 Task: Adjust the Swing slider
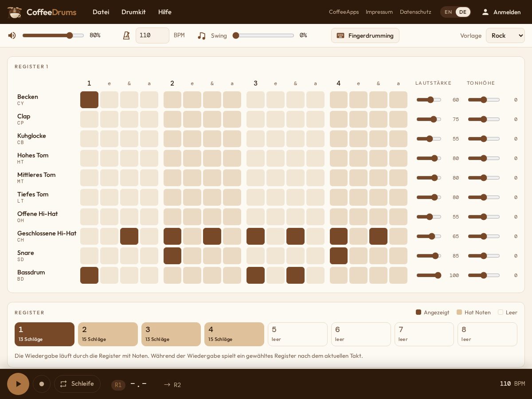coord(263,35)
